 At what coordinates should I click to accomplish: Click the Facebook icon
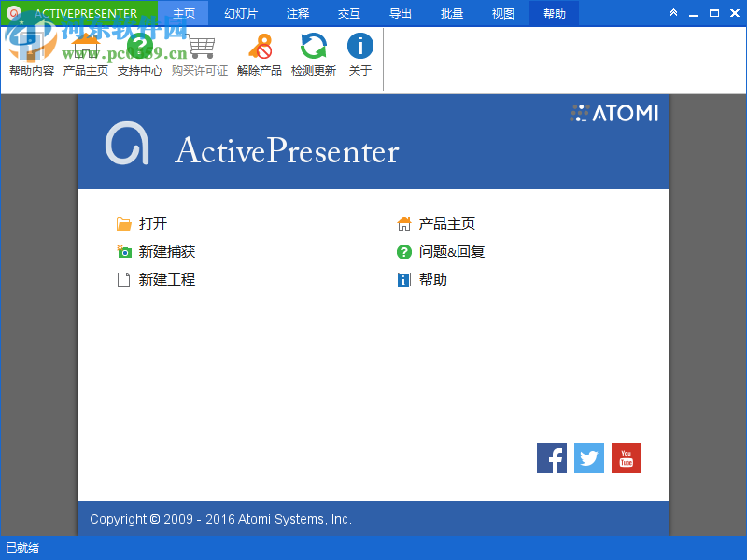click(551, 458)
